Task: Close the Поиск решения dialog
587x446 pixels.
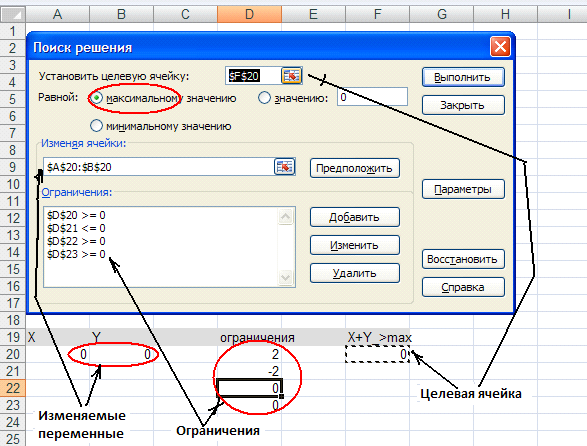Action: coord(500,47)
